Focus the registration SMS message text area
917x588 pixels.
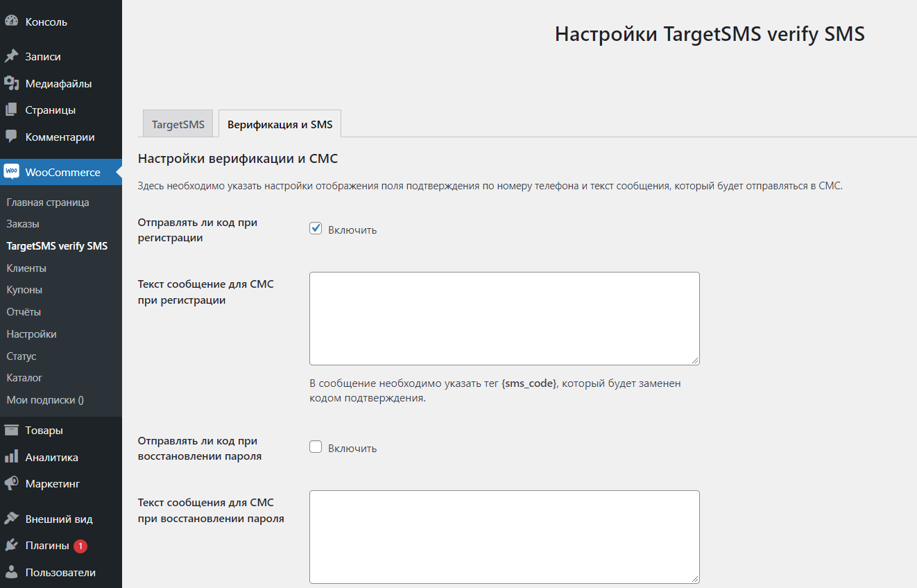click(x=504, y=318)
